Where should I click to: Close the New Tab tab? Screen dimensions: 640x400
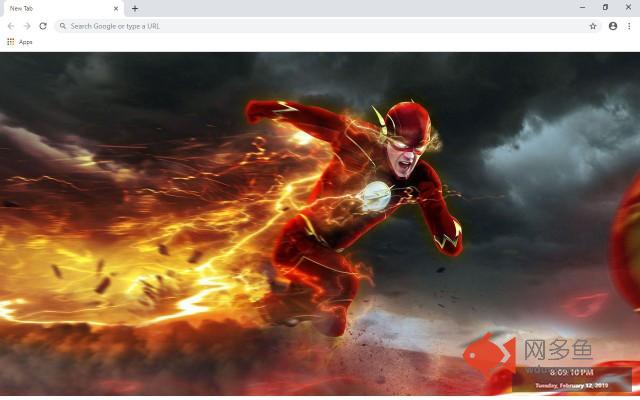tap(116, 8)
